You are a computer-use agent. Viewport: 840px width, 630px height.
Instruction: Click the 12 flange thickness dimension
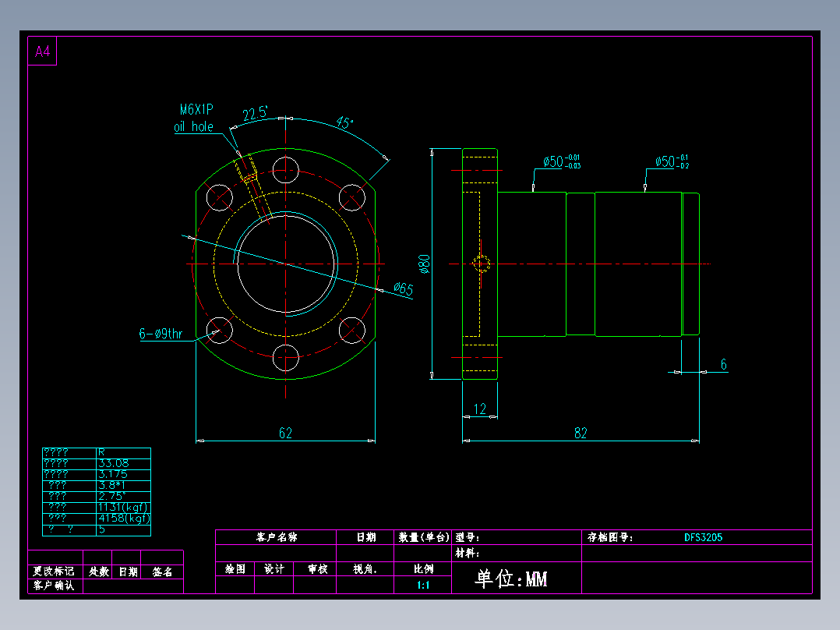479,409
